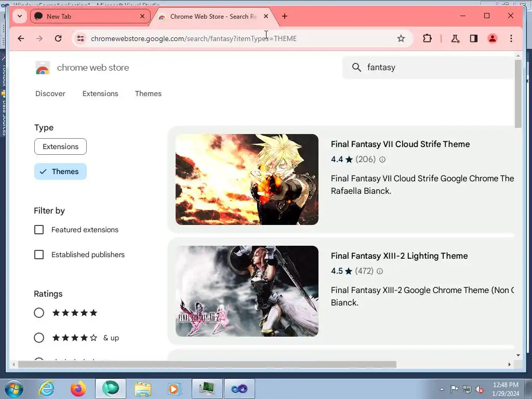Viewport: 532px width, 399px height.
Task: Click the info icon beside (472) ratings
Action: [x=380, y=271]
